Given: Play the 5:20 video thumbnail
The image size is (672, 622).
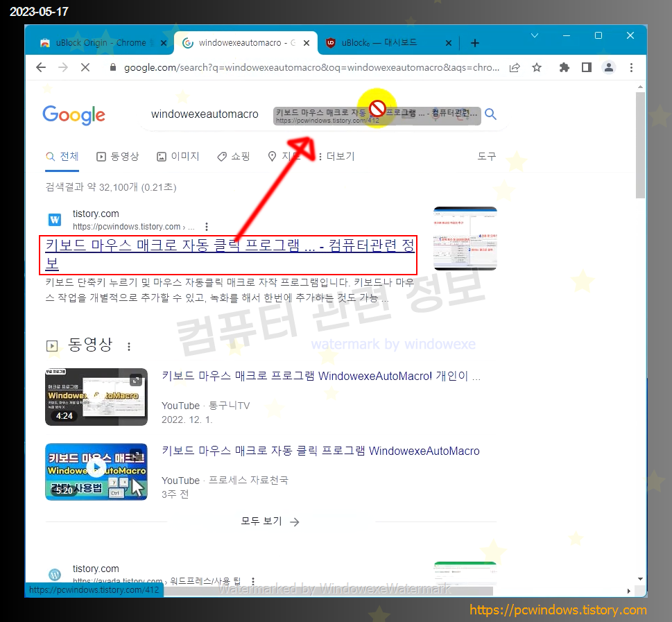Looking at the screenshot, I should point(96,472).
